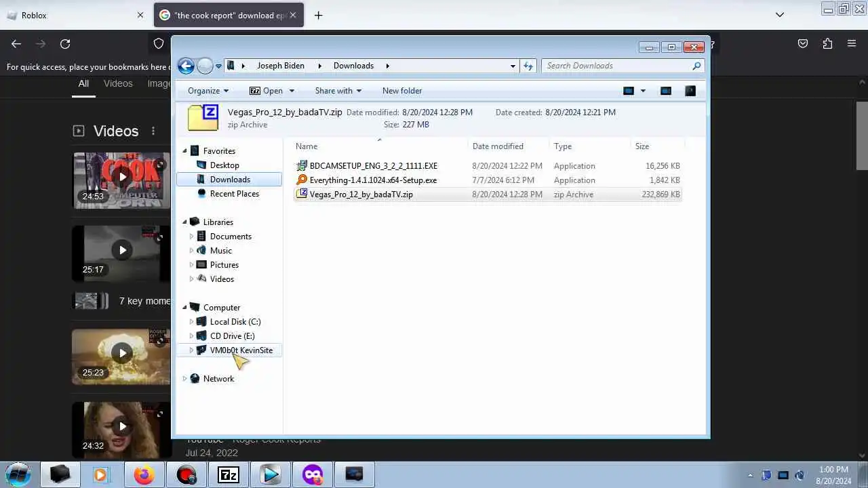Image resolution: width=868 pixels, height=488 pixels.
Task: Select Joseph Biden in the address path
Action: (x=281, y=66)
